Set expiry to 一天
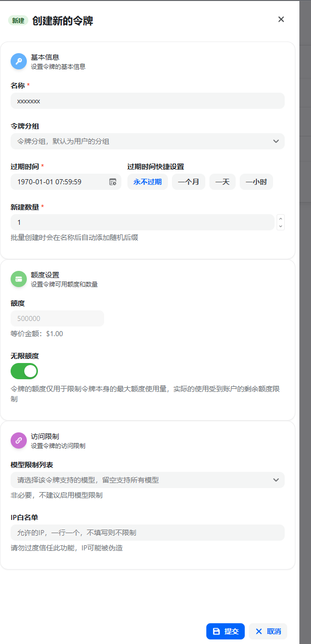 coord(223,182)
